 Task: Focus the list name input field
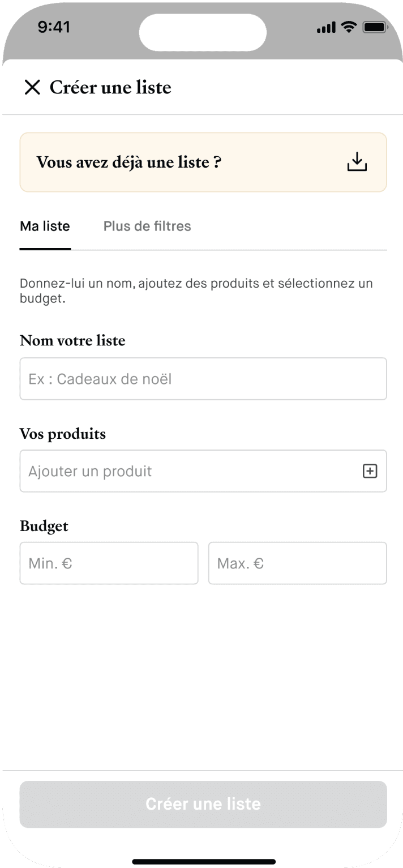click(x=203, y=379)
